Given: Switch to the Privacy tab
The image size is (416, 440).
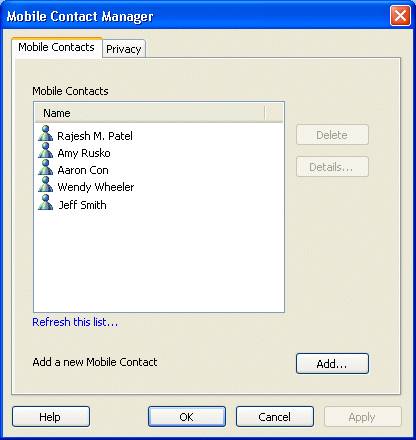Looking at the screenshot, I should (124, 49).
